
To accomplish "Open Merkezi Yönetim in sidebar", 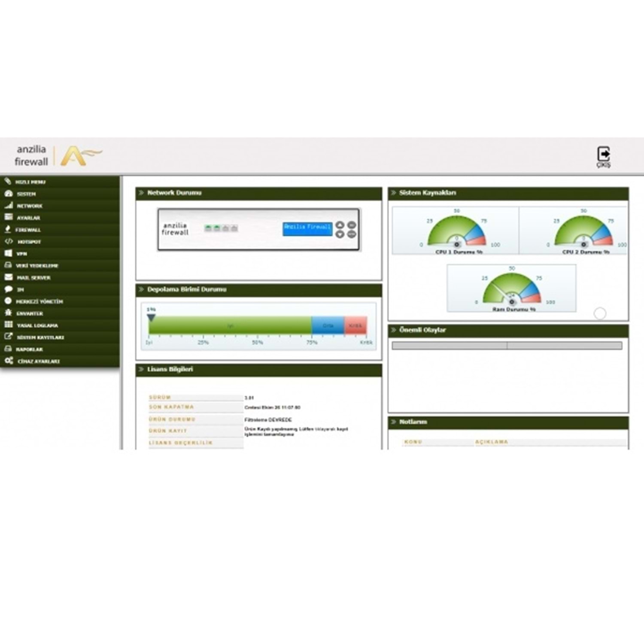I will pyautogui.click(x=60, y=301).
